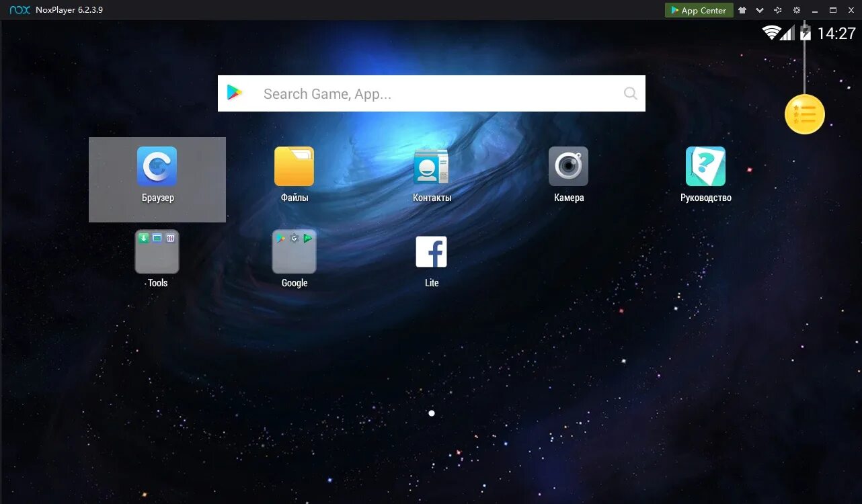The image size is (862, 504).
Task: Click the cellular signal status icon
Action: pos(787,33)
